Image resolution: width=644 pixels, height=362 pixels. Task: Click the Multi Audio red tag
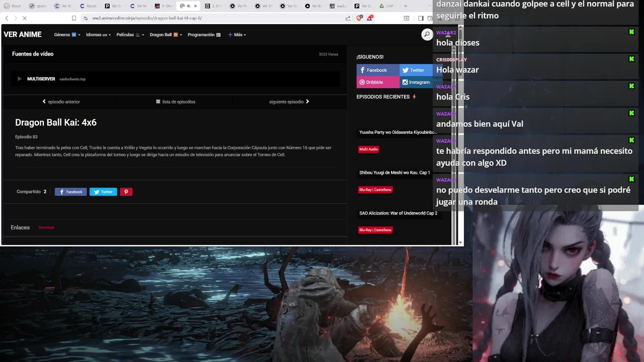(368, 149)
